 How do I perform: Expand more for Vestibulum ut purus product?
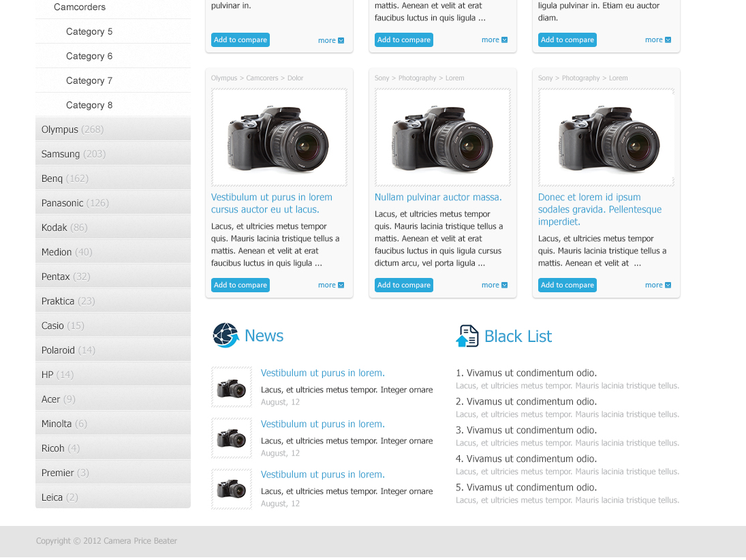pos(330,285)
